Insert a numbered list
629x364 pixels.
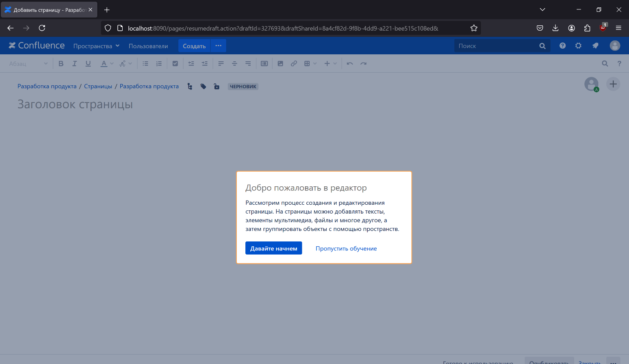coord(159,64)
